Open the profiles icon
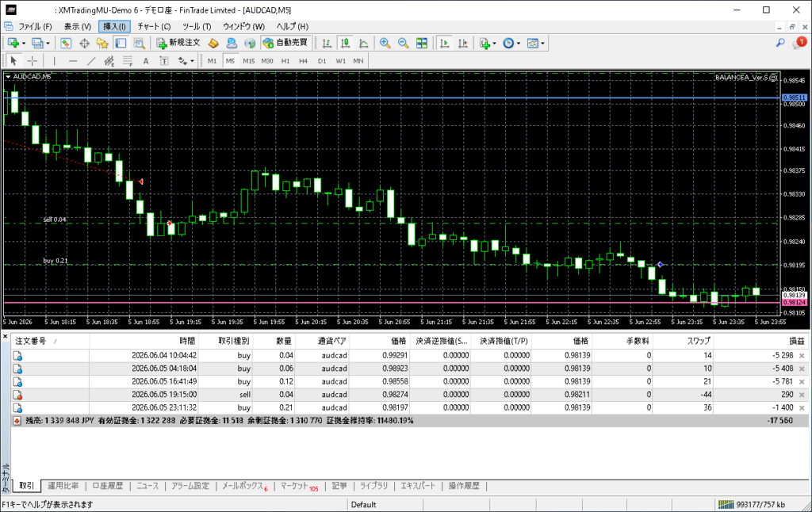Screen dimensions: 812x512 [x=36, y=43]
